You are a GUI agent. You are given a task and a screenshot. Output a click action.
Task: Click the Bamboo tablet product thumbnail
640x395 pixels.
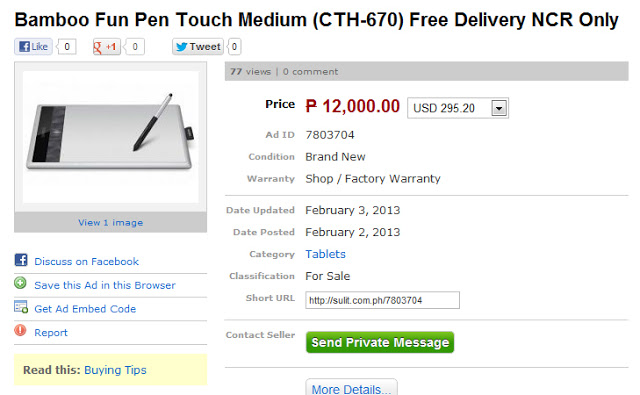(x=111, y=137)
